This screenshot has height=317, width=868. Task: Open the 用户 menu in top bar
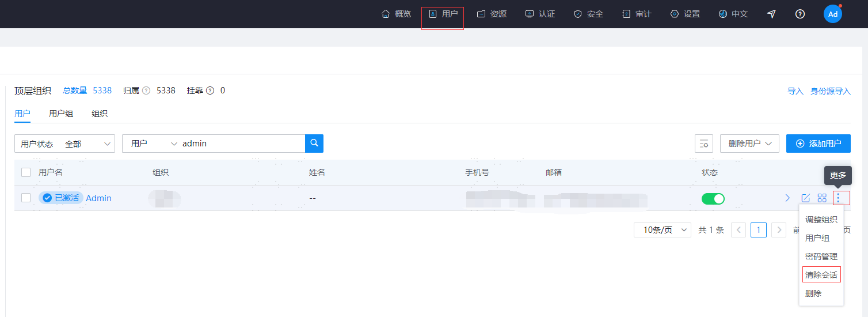point(443,14)
